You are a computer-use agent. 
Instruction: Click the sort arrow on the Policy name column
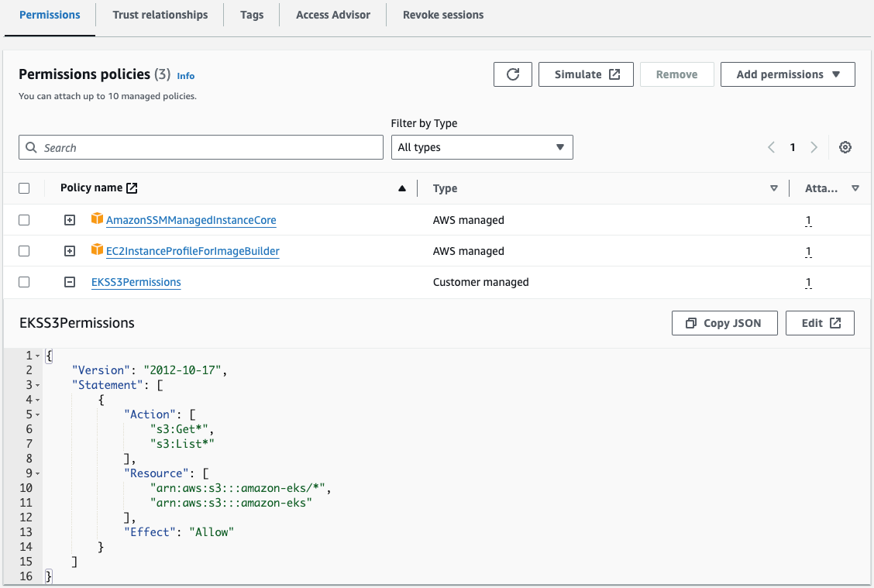401,187
